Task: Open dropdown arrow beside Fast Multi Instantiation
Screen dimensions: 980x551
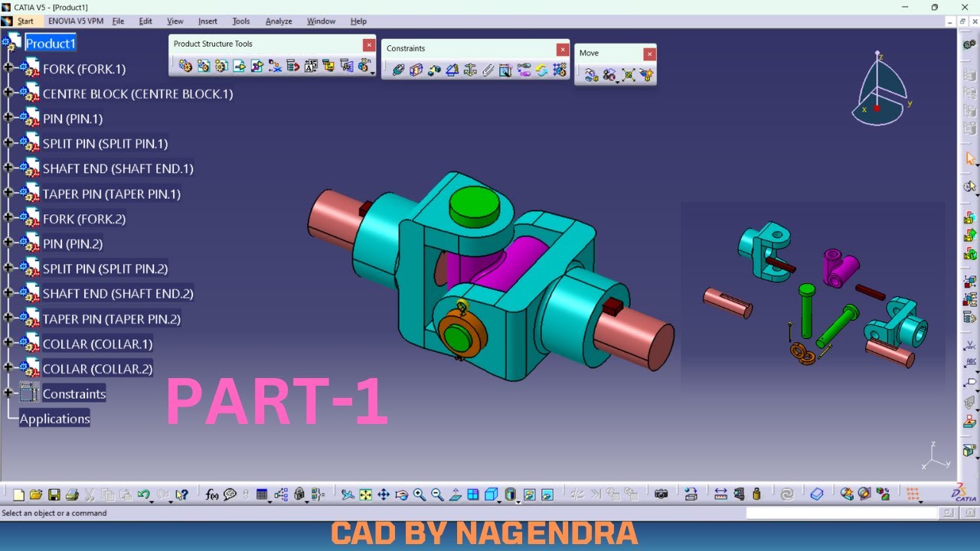Action: (372, 72)
